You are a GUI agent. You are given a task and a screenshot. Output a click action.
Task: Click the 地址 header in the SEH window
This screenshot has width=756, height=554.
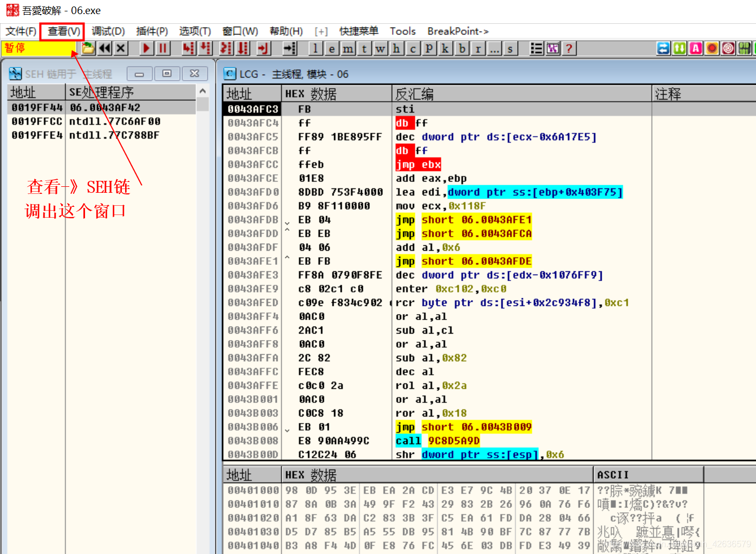point(36,92)
